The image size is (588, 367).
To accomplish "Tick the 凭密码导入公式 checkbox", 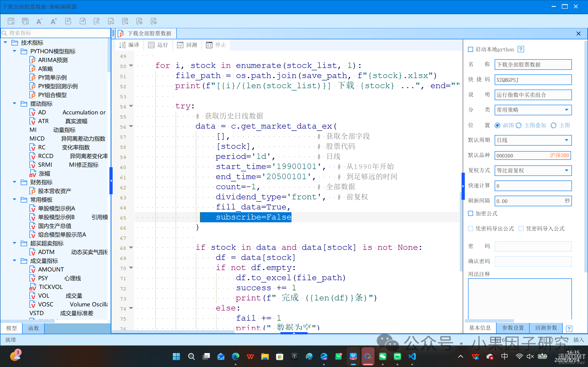I will 521,229.
